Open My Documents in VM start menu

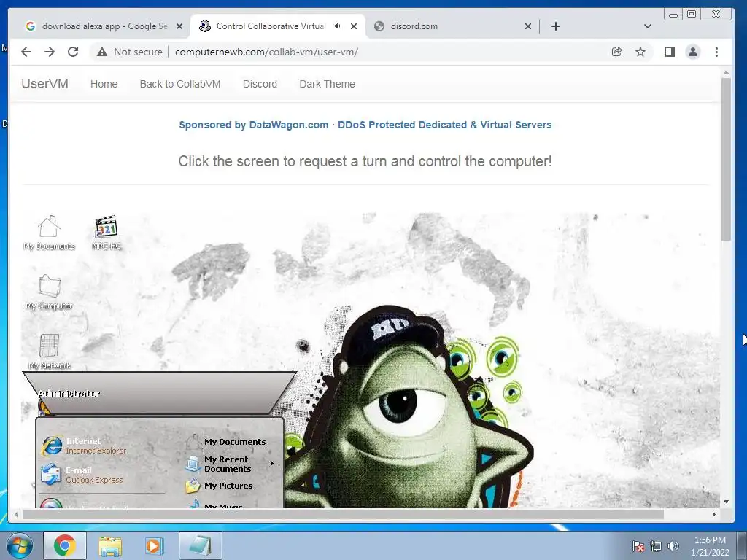(226, 442)
